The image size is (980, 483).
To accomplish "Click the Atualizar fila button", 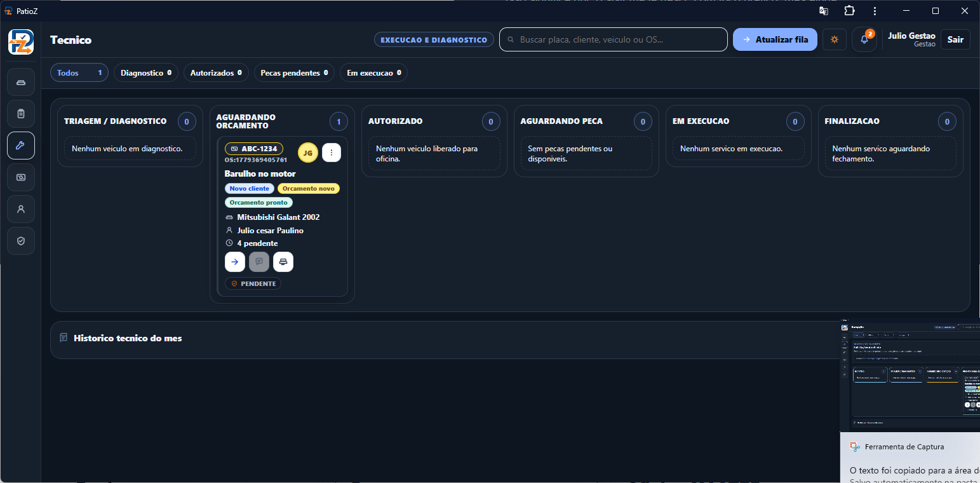I will [x=775, y=39].
